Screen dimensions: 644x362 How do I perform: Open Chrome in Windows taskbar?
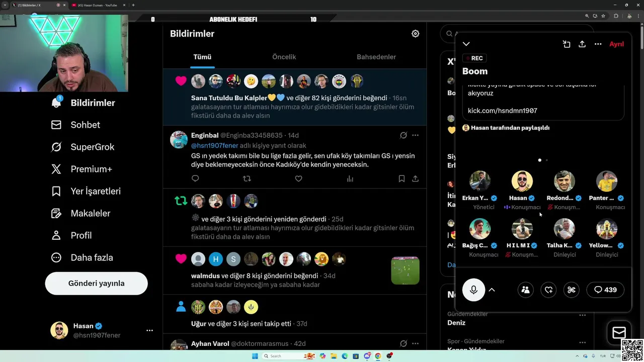[378, 356]
